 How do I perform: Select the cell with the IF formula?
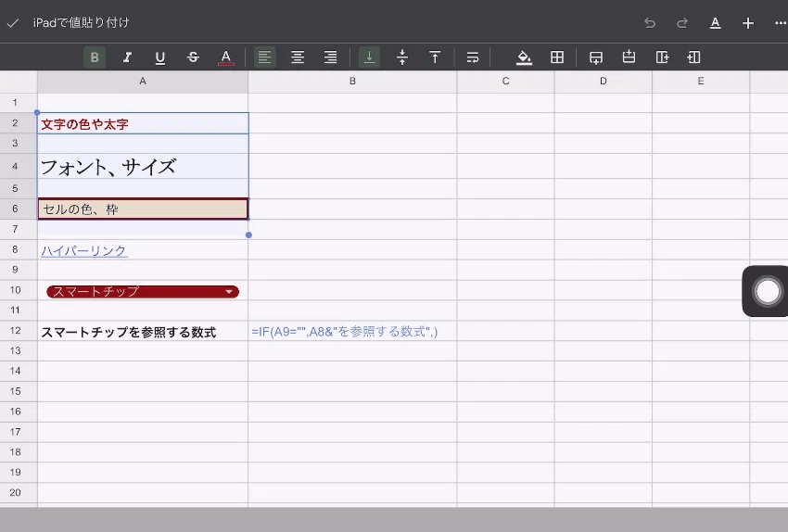pyautogui.click(x=352, y=332)
